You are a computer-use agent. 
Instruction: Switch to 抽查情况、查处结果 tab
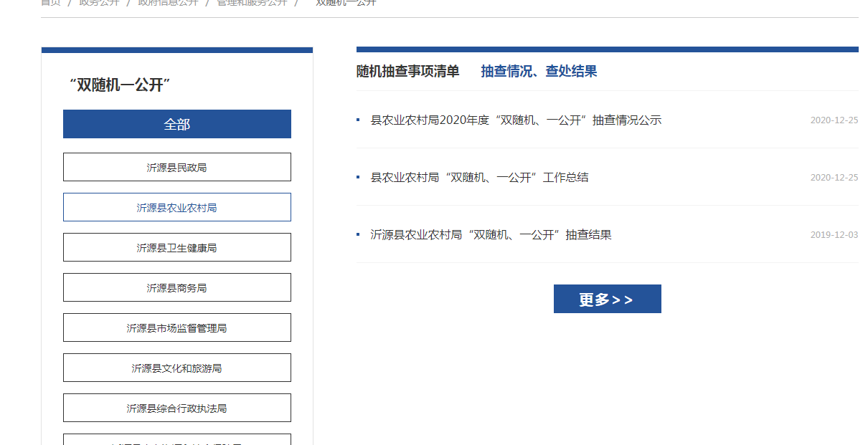point(539,71)
